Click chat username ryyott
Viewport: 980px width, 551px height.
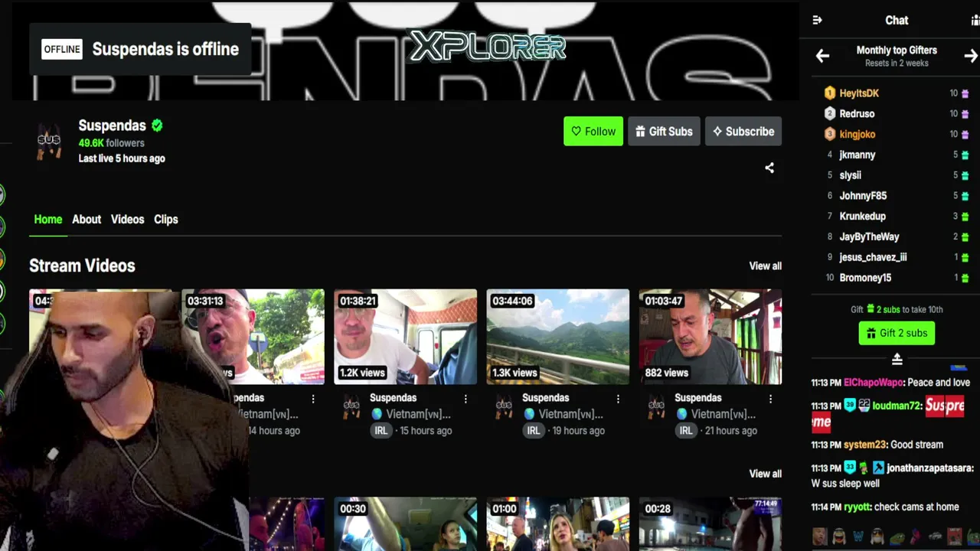click(x=857, y=507)
